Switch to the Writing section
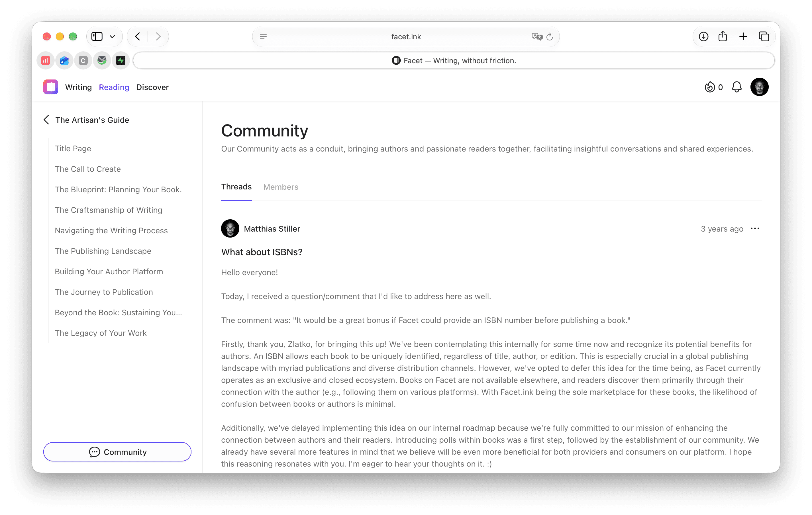The width and height of the screenshot is (812, 515). 78,87
